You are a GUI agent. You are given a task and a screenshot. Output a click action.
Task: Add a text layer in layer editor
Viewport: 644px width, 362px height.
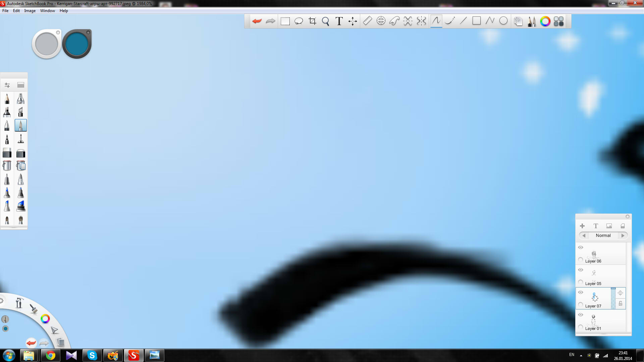pyautogui.click(x=596, y=226)
